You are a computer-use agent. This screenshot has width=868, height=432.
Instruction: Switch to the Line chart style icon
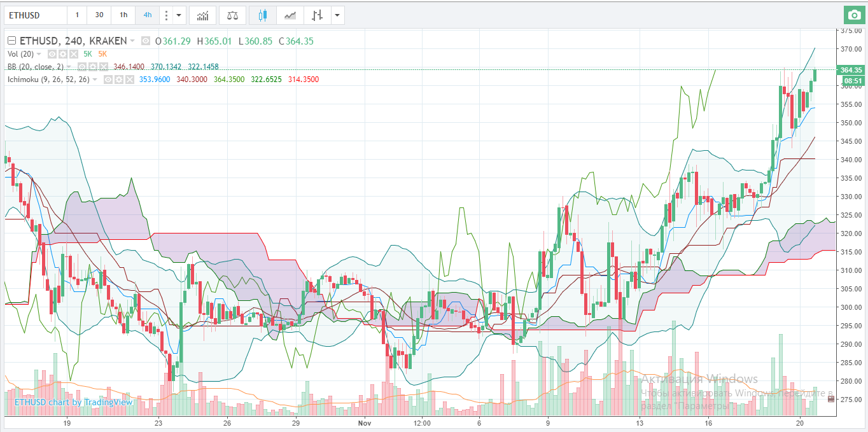[x=290, y=15]
